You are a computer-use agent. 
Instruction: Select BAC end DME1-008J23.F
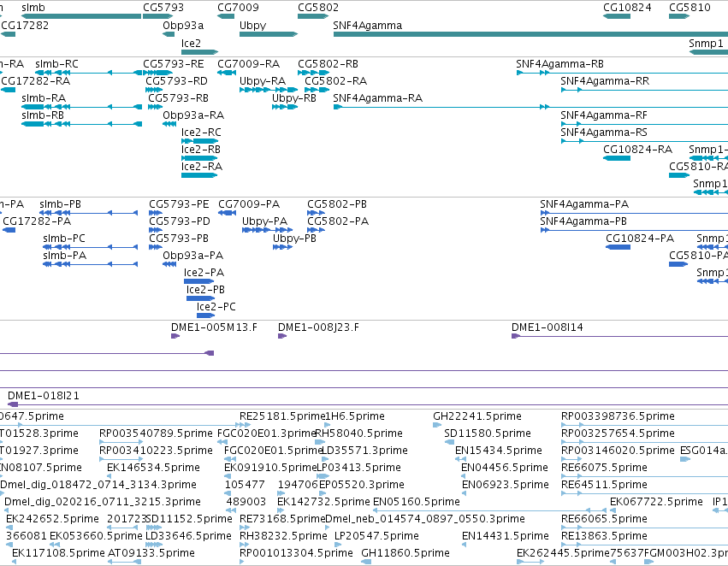pos(281,336)
